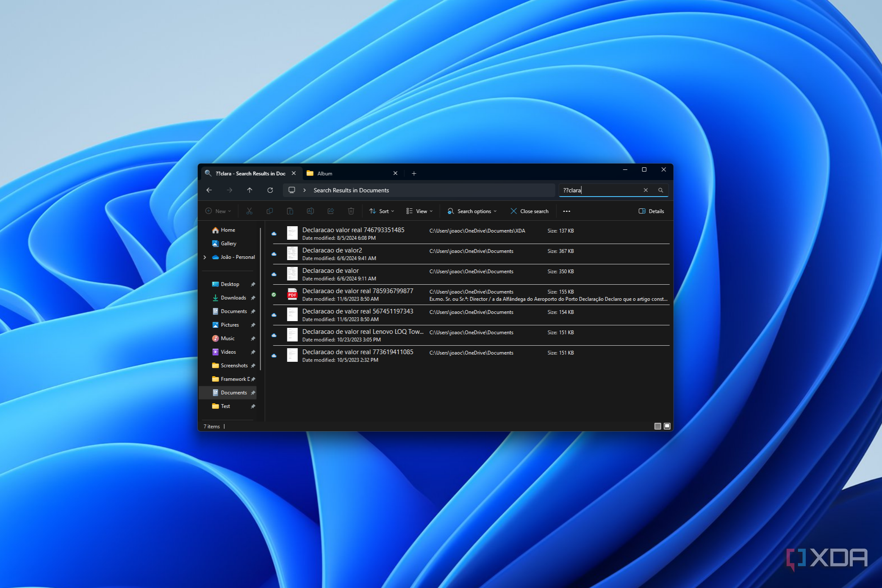Clear the search box text
Viewport: 882px width, 588px height.
click(646, 190)
